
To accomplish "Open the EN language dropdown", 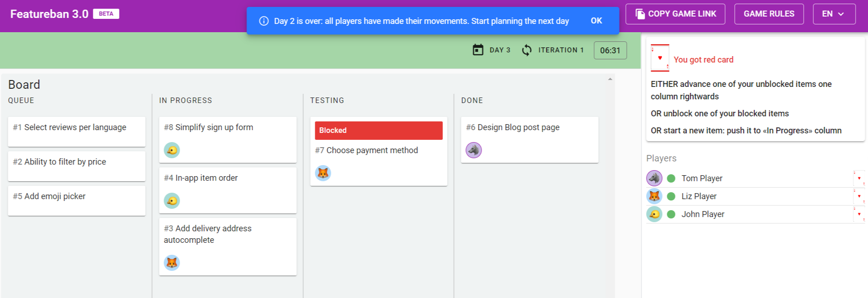I will (834, 14).
